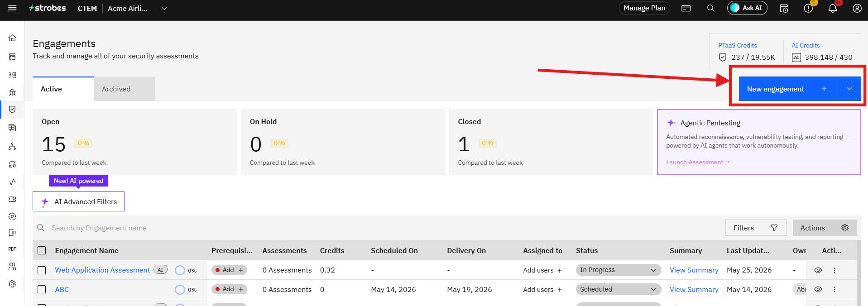The width and height of the screenshot is (868, 306).
Task: Open the Filters dropdown
Action: [x=756, y=228]
